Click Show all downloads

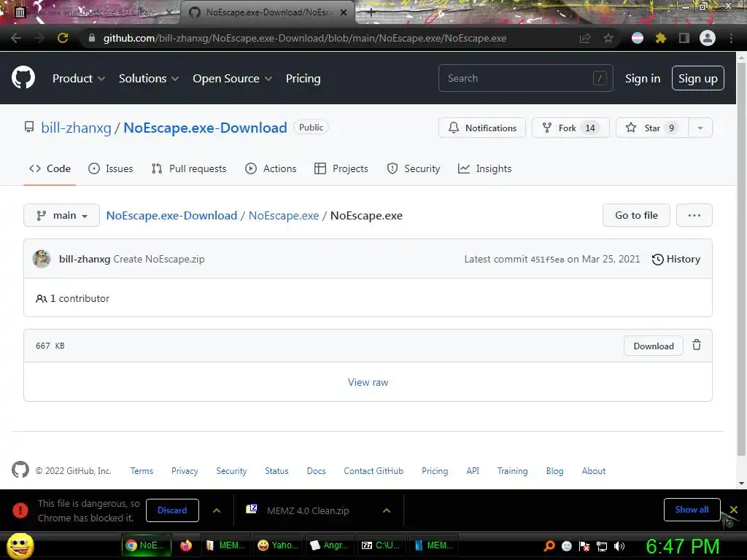coord(692,510)
